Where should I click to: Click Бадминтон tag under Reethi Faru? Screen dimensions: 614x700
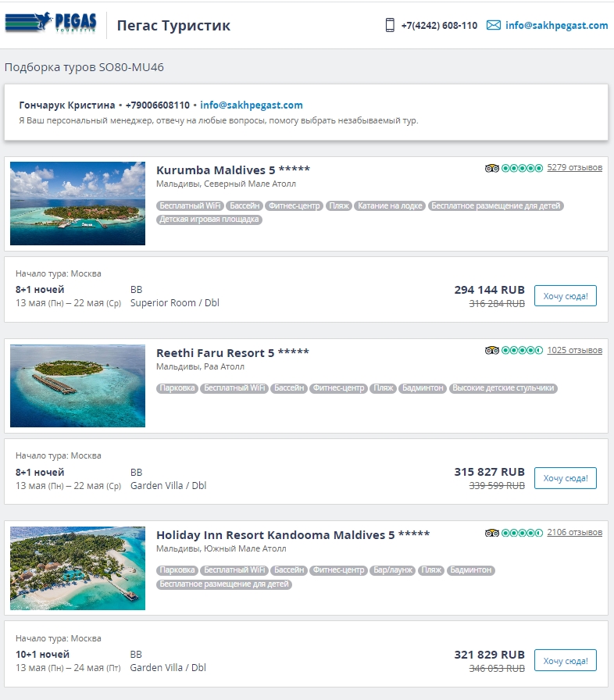(x=423, y=388)
